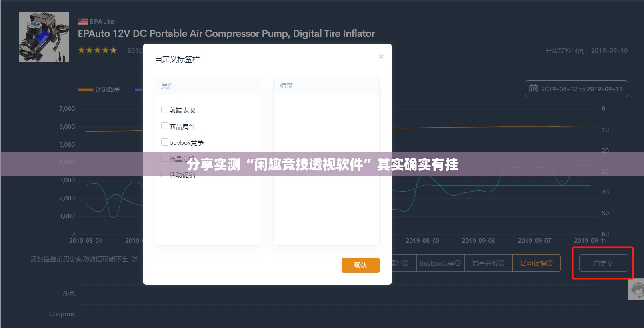Click help icon beside 流量分析 tab
Viewport: 644px width, 328px height.
coord(502,263)
